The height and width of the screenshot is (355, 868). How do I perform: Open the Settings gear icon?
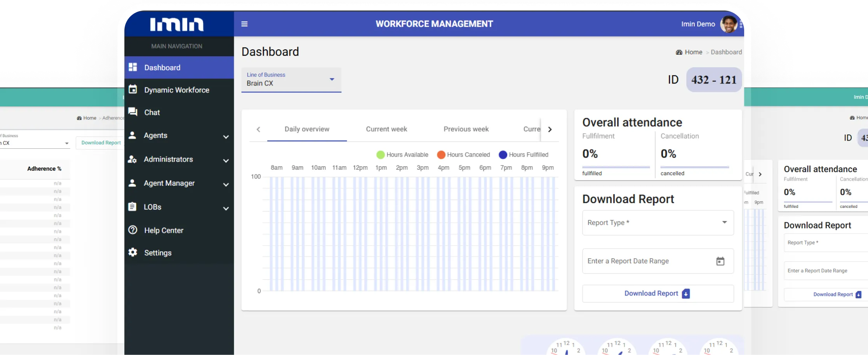pyautogui.click(x=133, y=252)
